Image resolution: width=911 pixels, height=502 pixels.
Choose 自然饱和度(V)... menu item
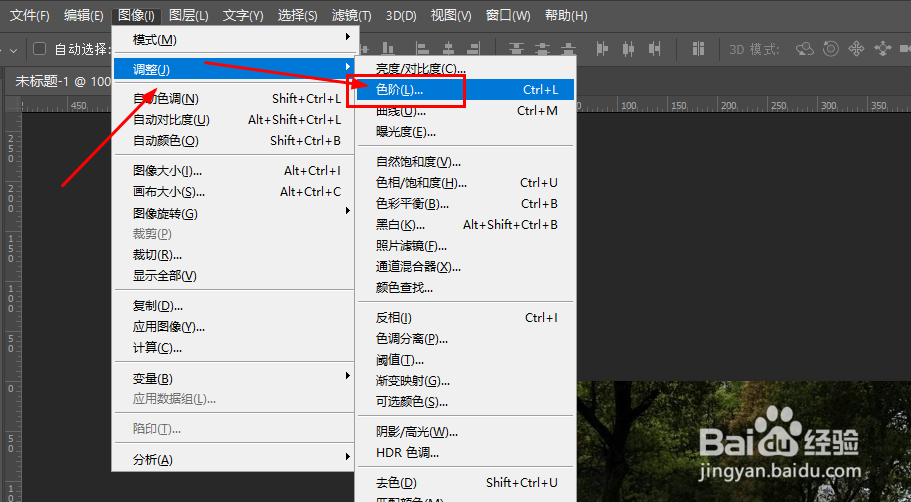465,162
